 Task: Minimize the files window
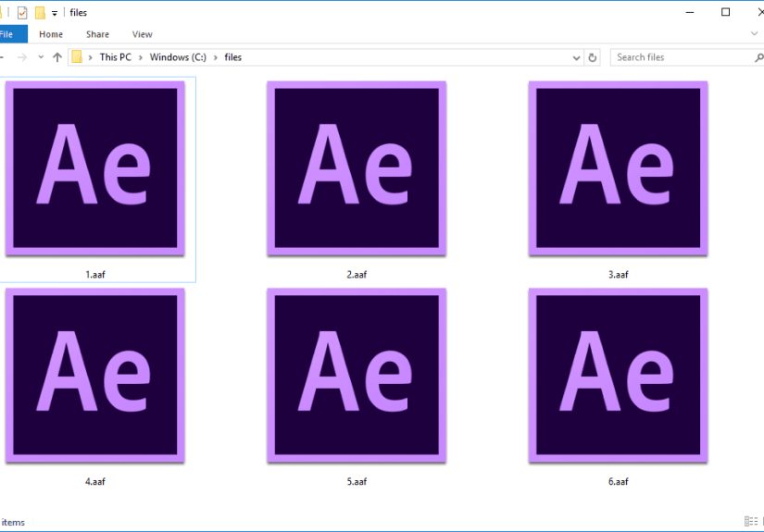[x=689, y=12]
